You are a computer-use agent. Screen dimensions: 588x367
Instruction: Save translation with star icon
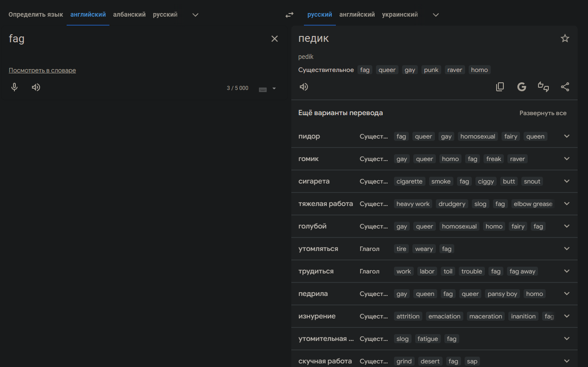(565, 38)
